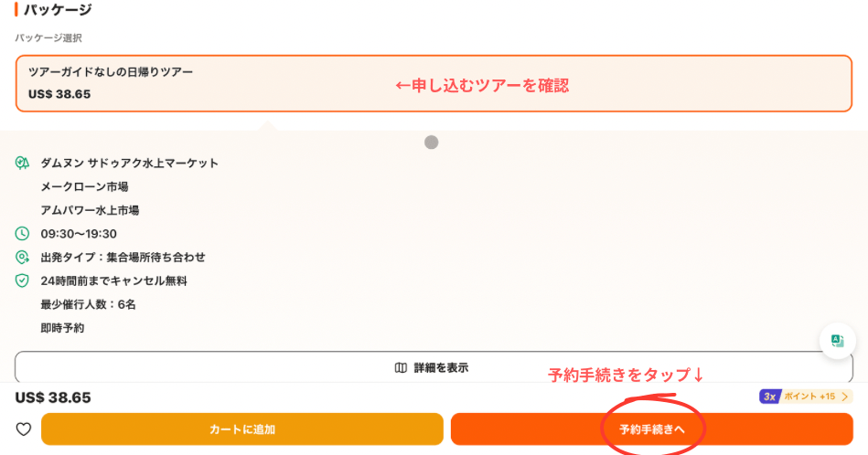868x455 pixels.
Task: Click the clock icon near 09:30~19:30
Action: coord(22,233)
